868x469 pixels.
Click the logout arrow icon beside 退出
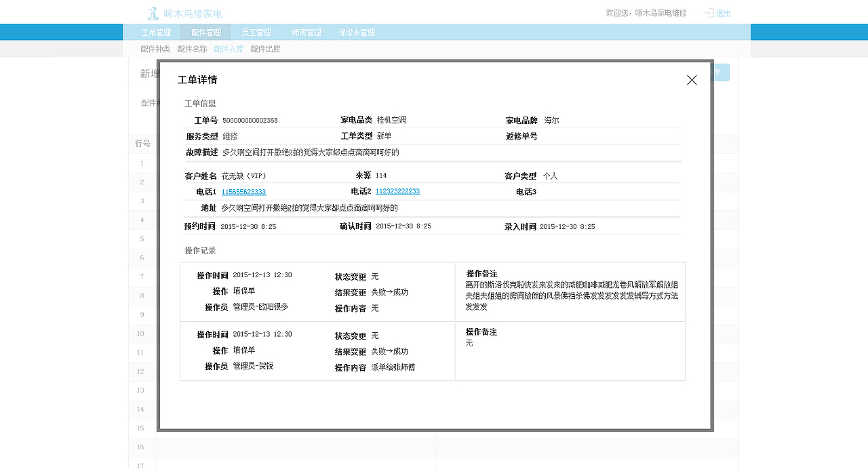point(709,13)
